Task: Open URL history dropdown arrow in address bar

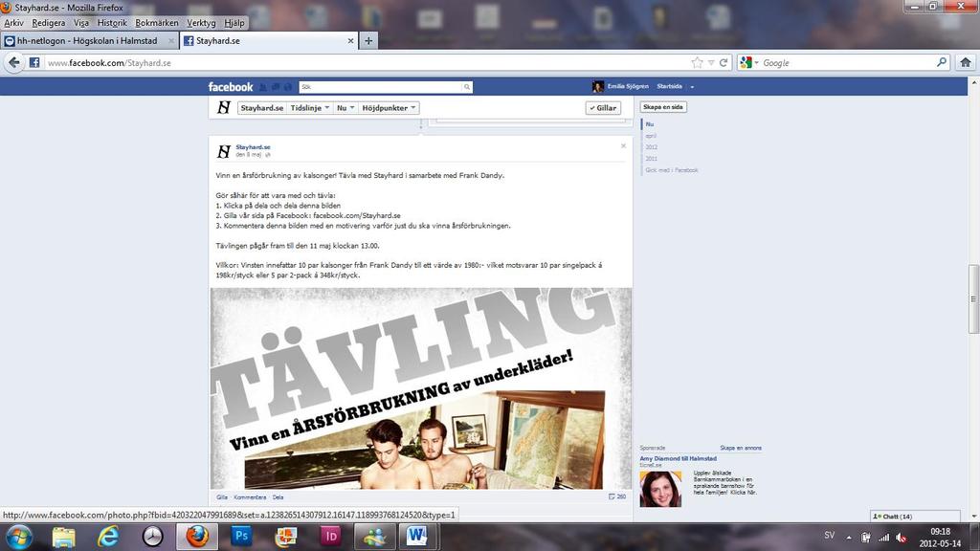Action: [711, 62]
